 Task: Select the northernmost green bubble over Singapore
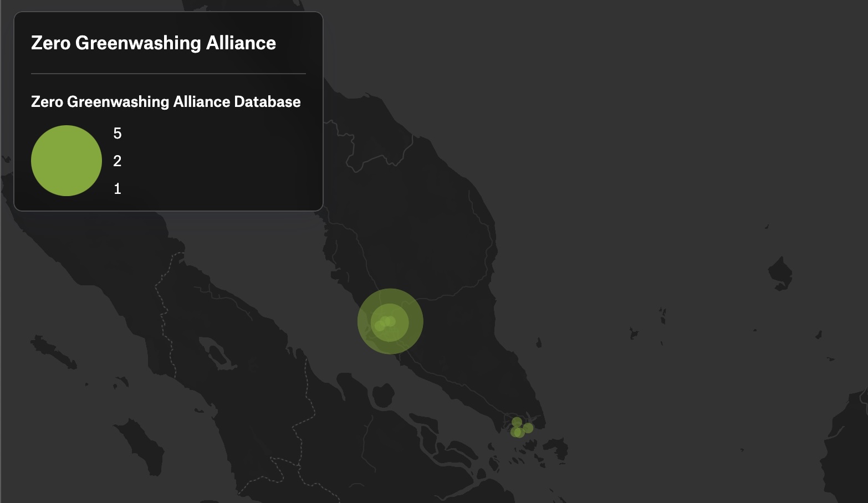(517, 422)
